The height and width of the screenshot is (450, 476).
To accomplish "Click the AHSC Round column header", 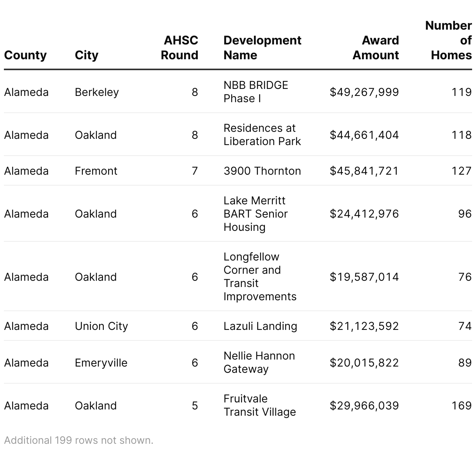I will click(x=179, y=48).
